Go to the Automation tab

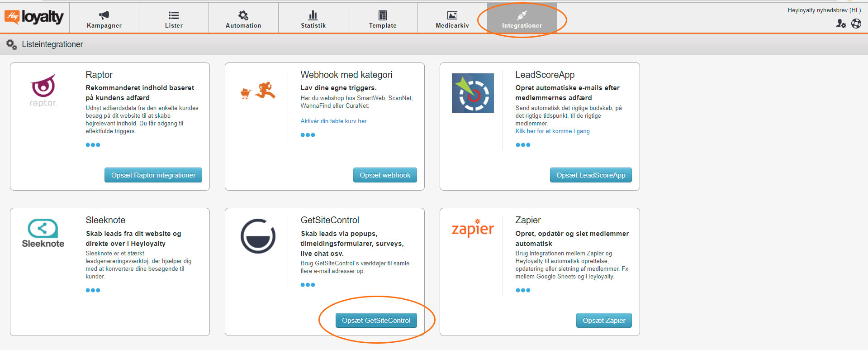pos(243,18)
